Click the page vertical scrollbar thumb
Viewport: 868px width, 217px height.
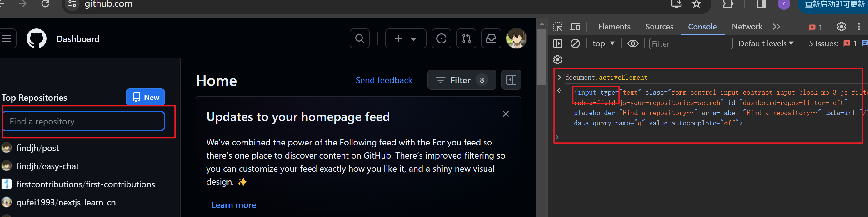pyautogui.click(x=541, y=57)
